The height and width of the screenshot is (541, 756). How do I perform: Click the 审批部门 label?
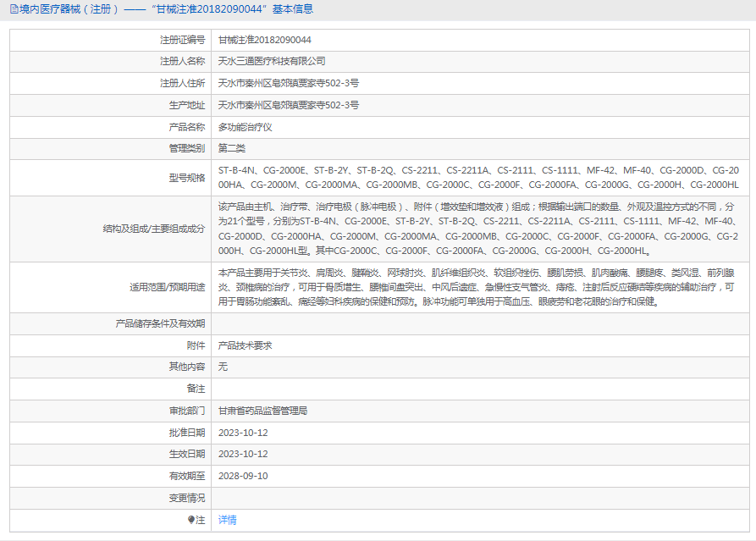click(186, 411)
